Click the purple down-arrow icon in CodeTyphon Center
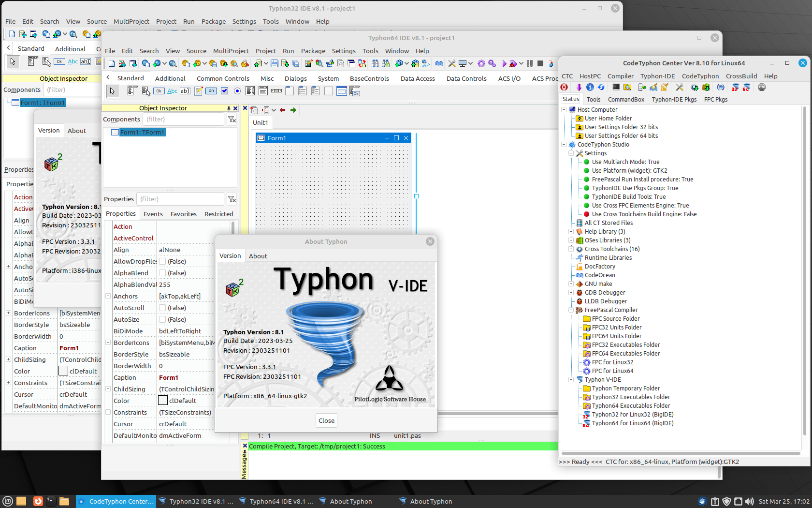Viewport: 812px width, 508px height. [x=579, y=87]
